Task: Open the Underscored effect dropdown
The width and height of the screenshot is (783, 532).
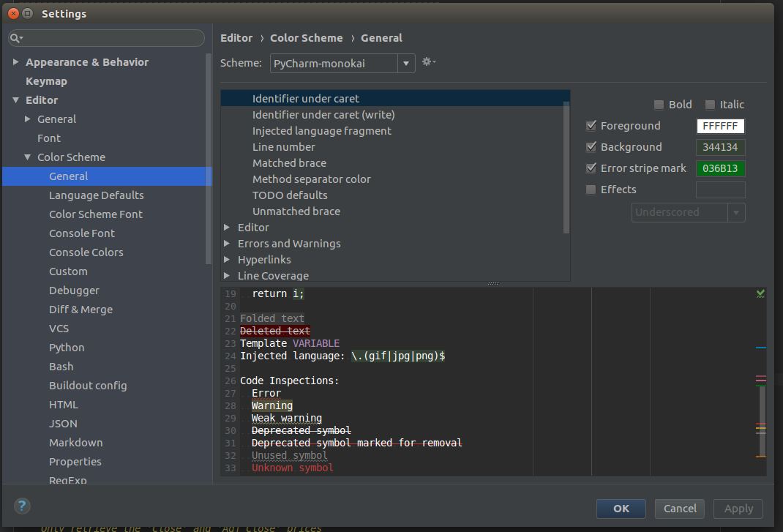Action: point(737,212)
